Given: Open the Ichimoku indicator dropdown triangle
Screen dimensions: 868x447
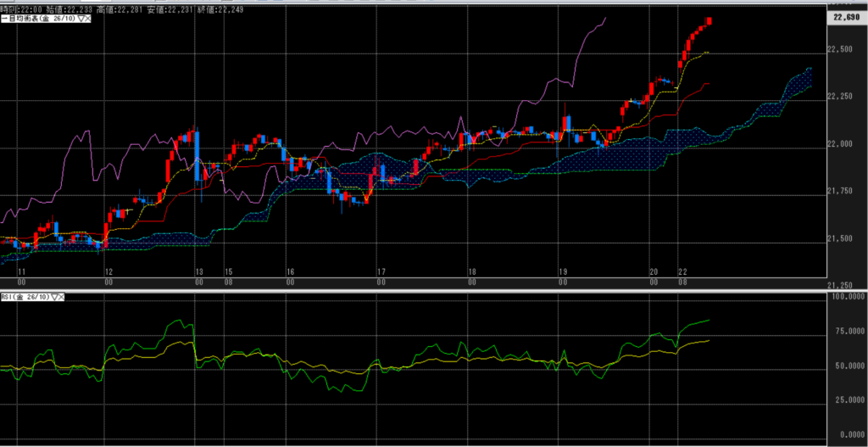Looking at the screenshot, I should pyautogui.click(x=80, y=18).
